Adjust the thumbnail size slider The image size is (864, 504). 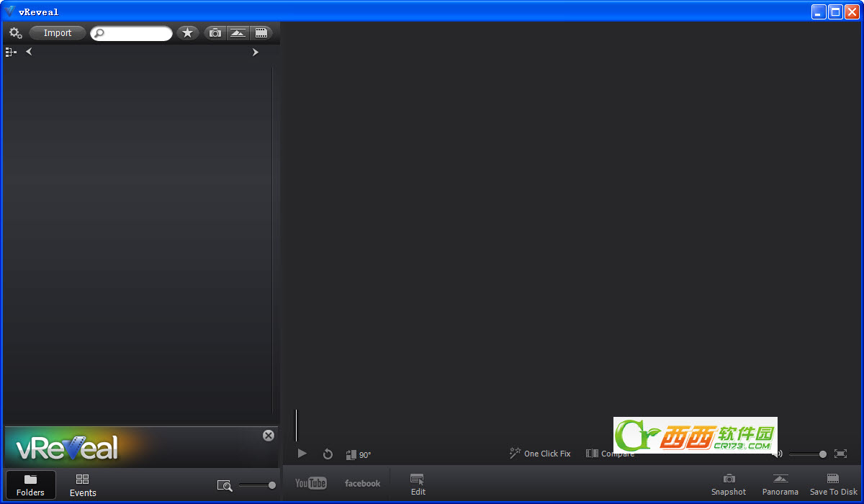pos(257,485)
